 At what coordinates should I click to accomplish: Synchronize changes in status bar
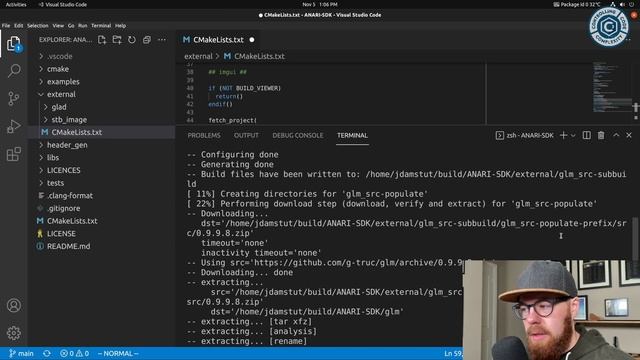47,353
